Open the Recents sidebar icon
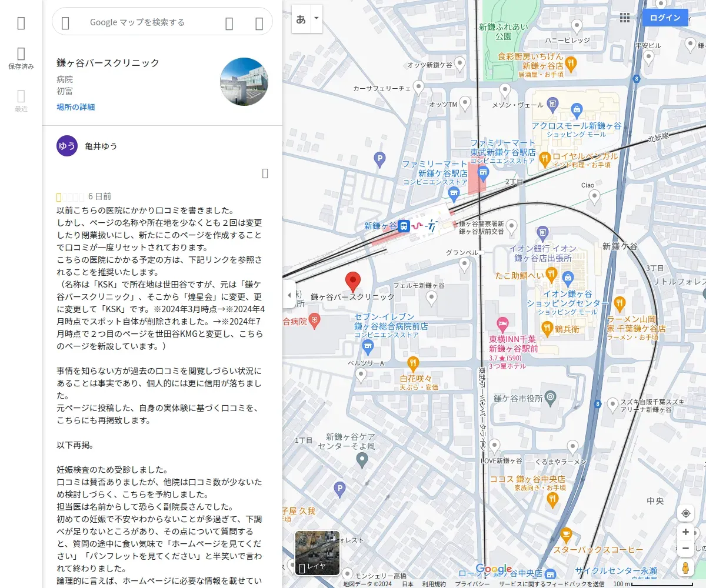Screen dimensions: 706x588 click(x=21, y=101)
